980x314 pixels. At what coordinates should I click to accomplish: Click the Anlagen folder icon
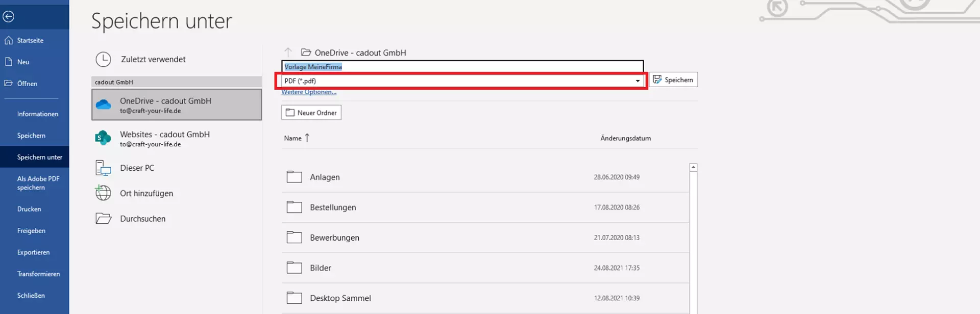(x=295, y=177)
